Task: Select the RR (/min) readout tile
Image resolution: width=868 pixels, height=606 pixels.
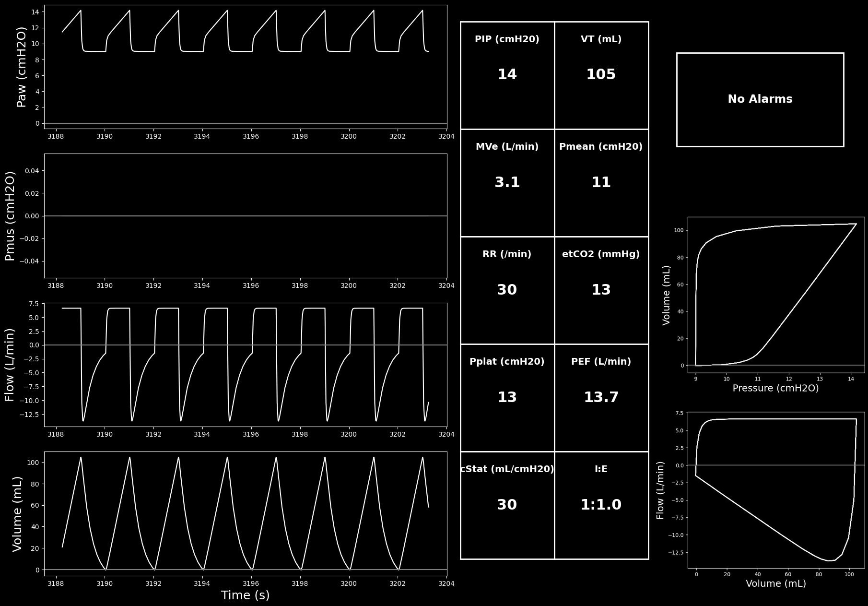Action: pos(507,290)
